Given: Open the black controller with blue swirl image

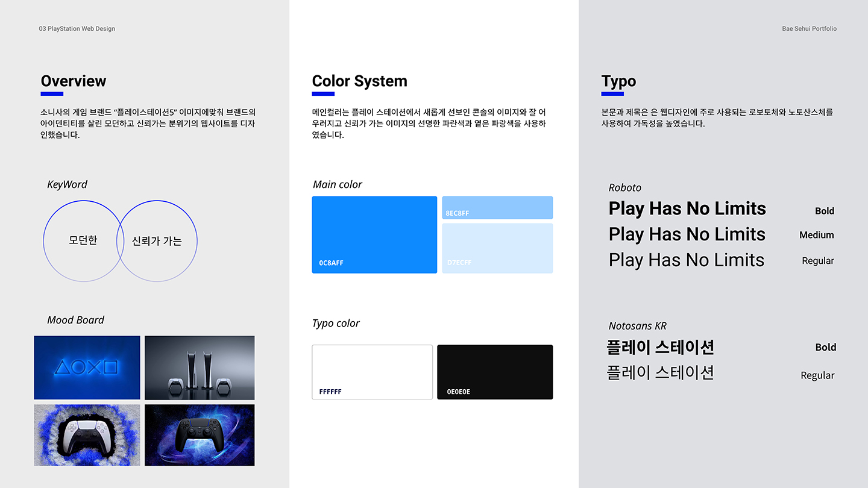Looking at the screenshot, I should pyautogui.click(x=200, y=435).
